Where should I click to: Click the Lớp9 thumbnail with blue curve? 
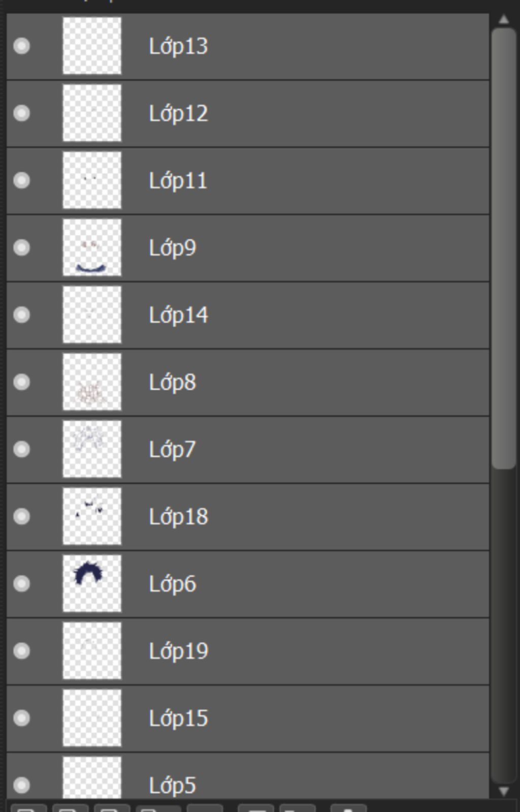pyautogui.click(x=92, y=248)
